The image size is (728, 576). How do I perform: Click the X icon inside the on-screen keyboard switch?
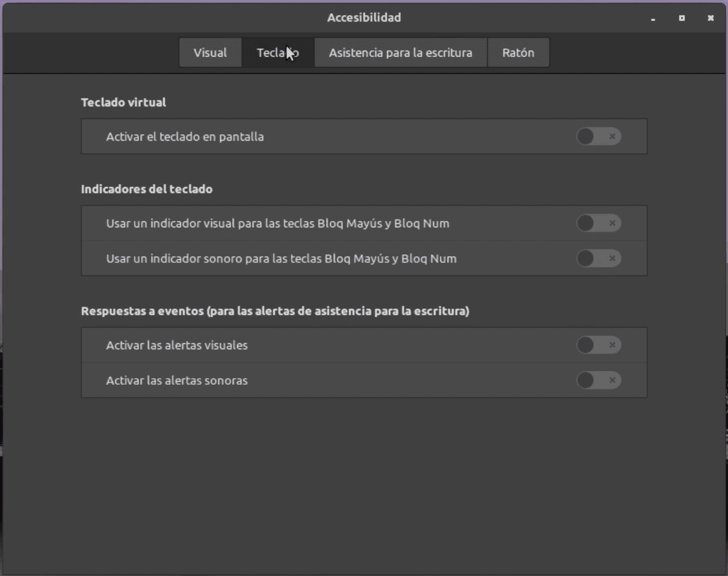612,136
